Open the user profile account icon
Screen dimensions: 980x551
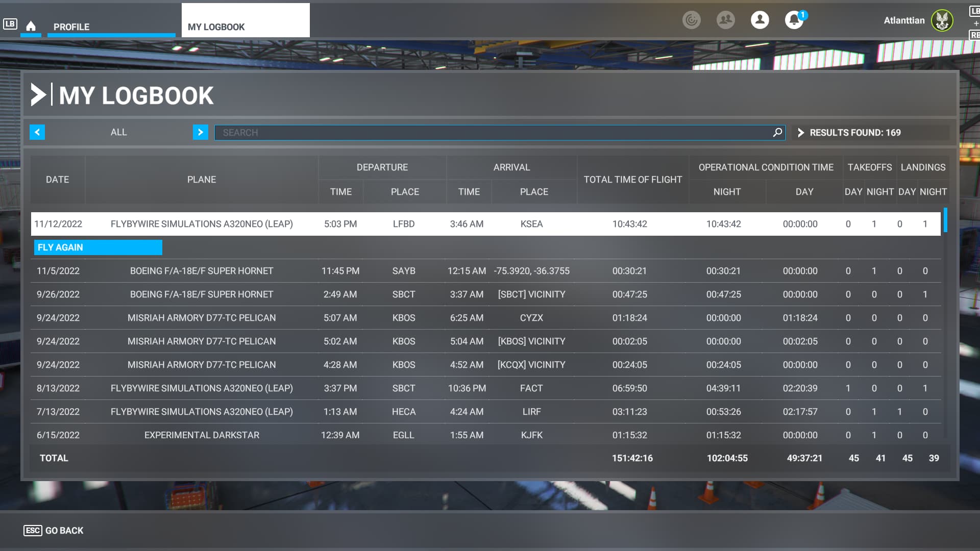coord(759,20)
